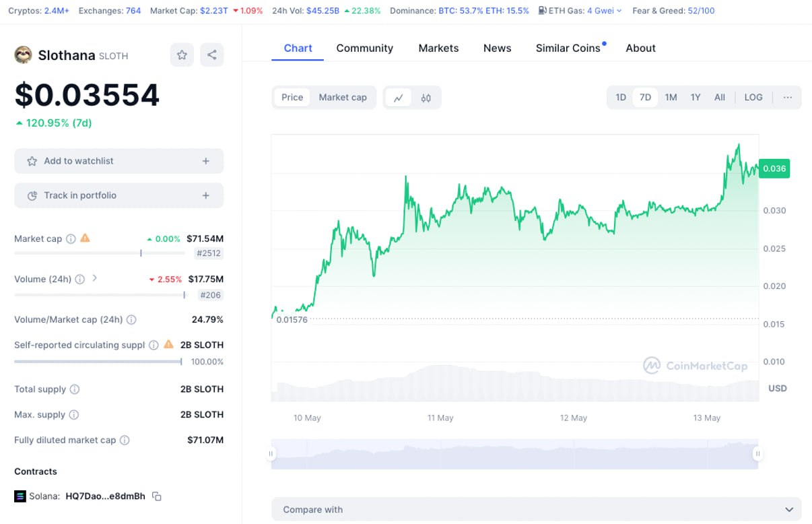Click the circulating supply info icon
This screenshot has width=812, height=524.
tap(154, 345)
